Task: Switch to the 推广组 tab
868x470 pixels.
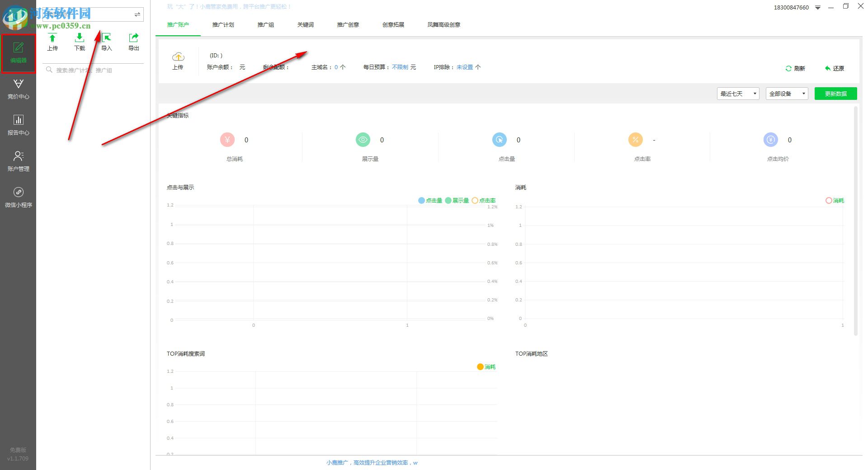Action: tap(266, 24)
